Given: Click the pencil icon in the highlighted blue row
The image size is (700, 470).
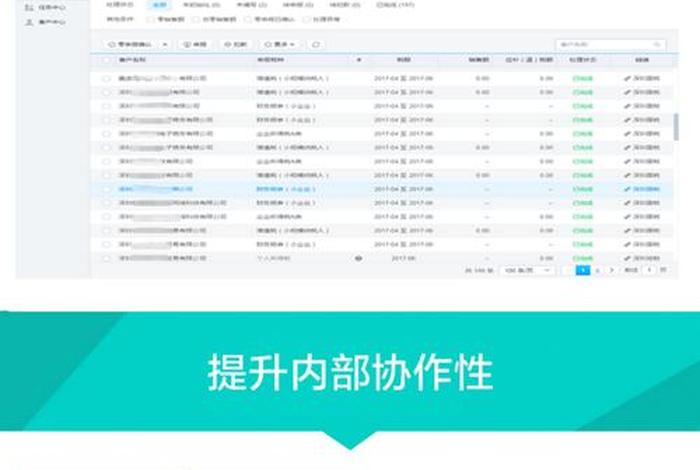Looking at the screenshot, I should [x=627, y=189].
